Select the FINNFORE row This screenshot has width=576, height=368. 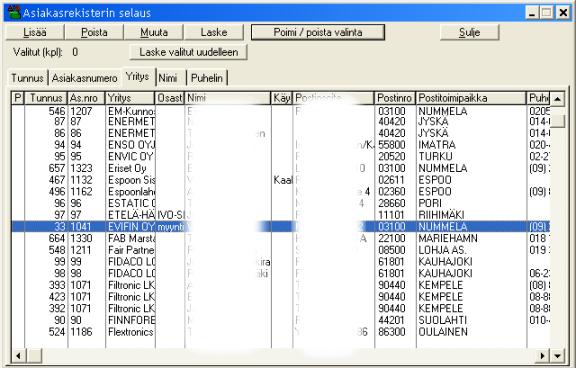point(281,320)
